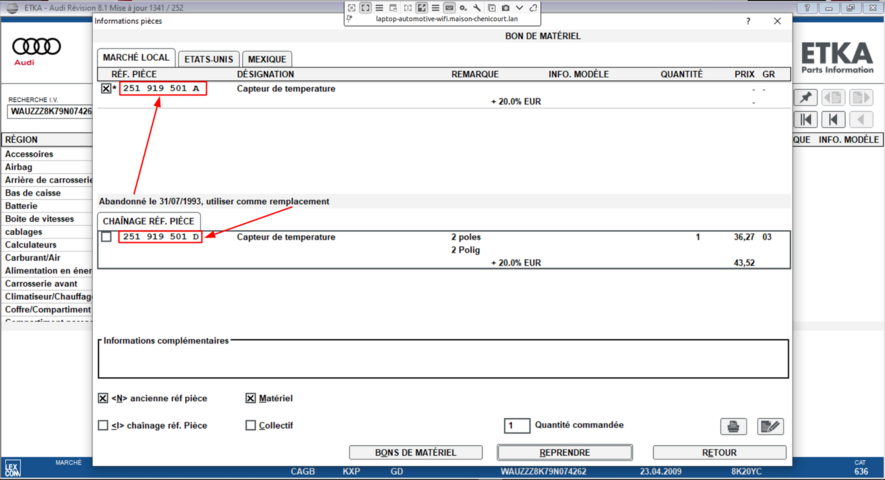The image size is (885, 480).
Task: Toggle fullscreen in remote session toolbar
Action: coord(365,8)
